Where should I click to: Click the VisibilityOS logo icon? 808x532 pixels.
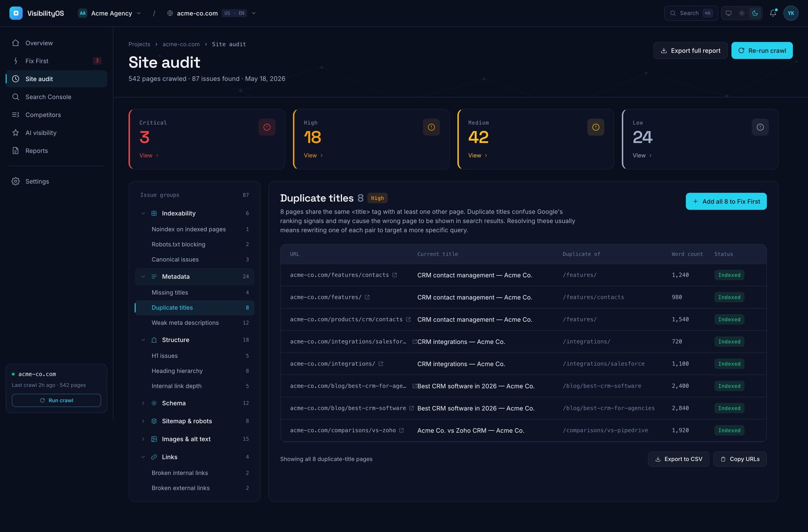point(16,13)
